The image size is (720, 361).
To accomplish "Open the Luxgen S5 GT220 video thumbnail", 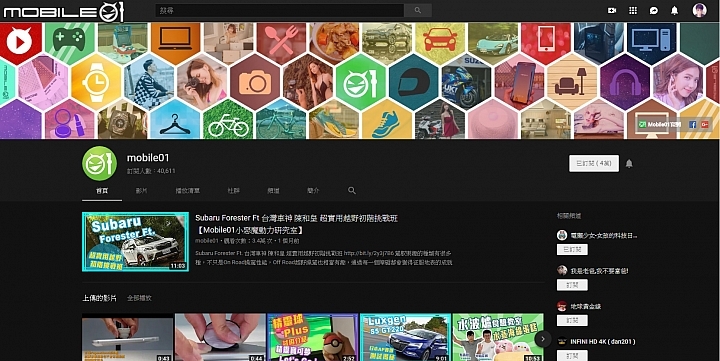I will [405, 337].
